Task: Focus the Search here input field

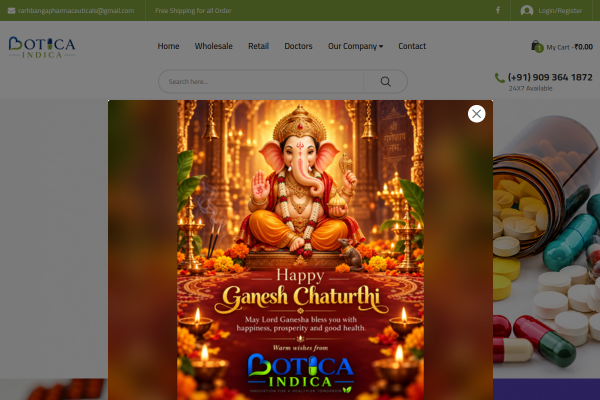Action: [261, 82]
